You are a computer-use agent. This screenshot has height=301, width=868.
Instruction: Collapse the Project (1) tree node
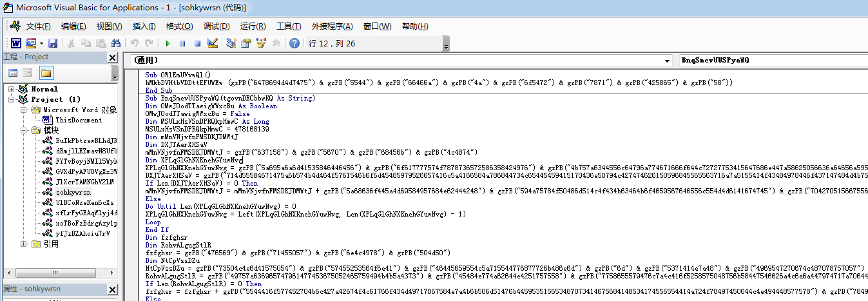(12, 99)
